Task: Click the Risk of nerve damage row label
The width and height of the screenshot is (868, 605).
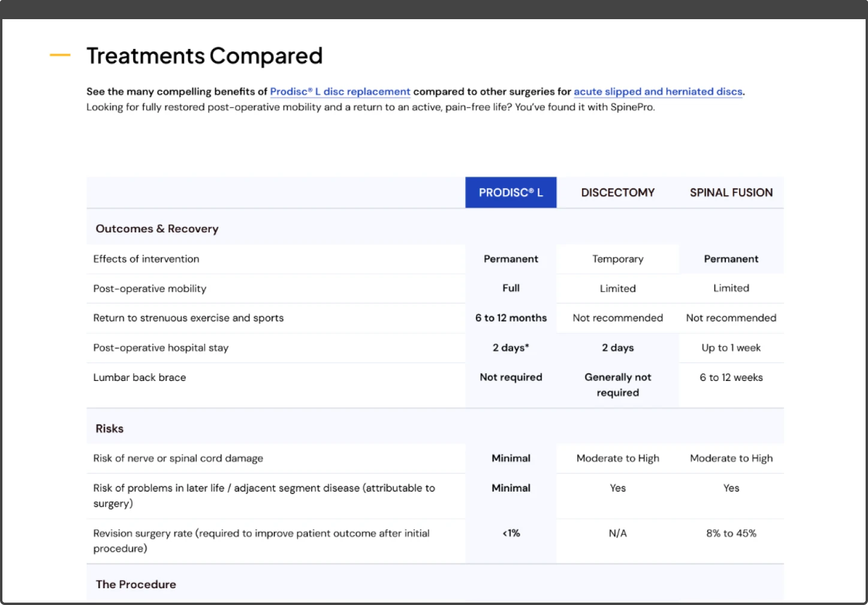Action: click(178, 458)
